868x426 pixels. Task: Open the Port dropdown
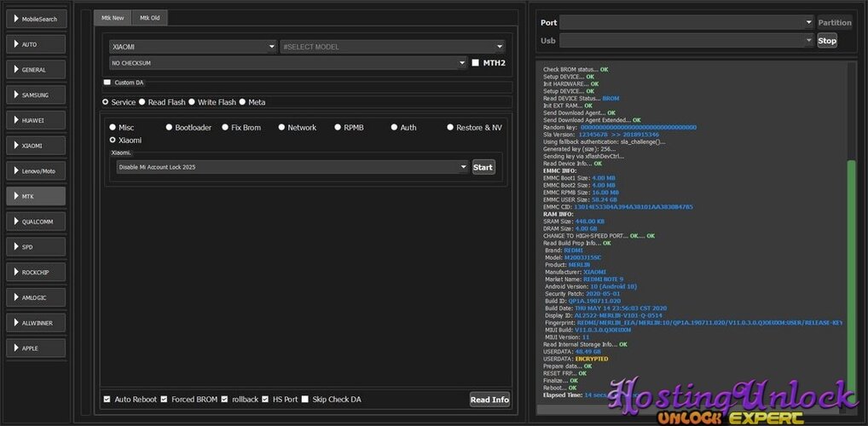(686, 23)
